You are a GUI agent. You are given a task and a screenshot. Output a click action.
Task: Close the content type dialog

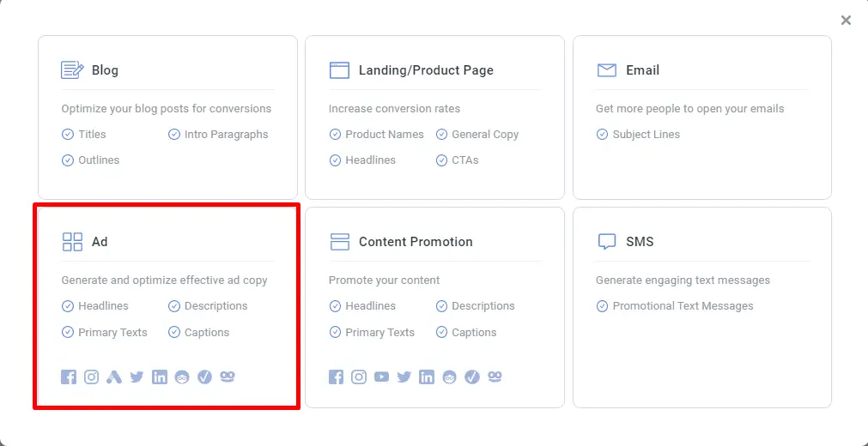(x=846, y=21)
